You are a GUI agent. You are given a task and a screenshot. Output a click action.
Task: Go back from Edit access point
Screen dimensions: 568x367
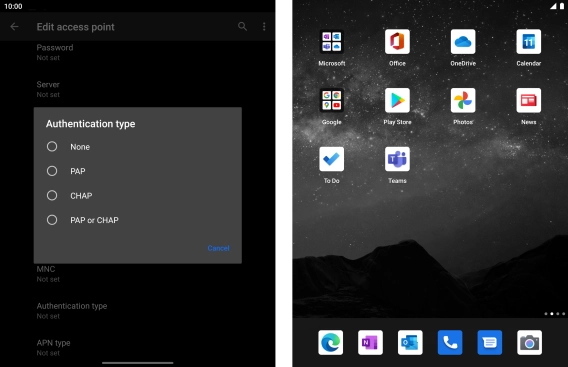(14, 26)
